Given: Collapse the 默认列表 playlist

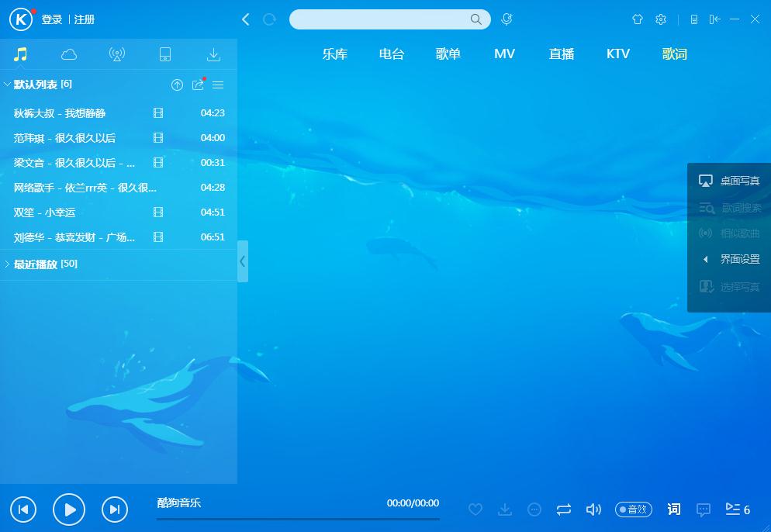Looking at the screenshot, I should [8, 85].
